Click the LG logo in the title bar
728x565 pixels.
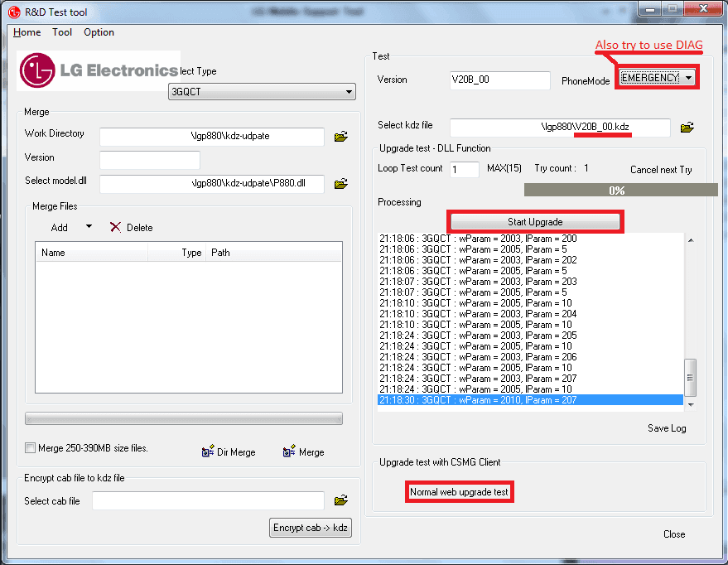[x=14, y=12]
